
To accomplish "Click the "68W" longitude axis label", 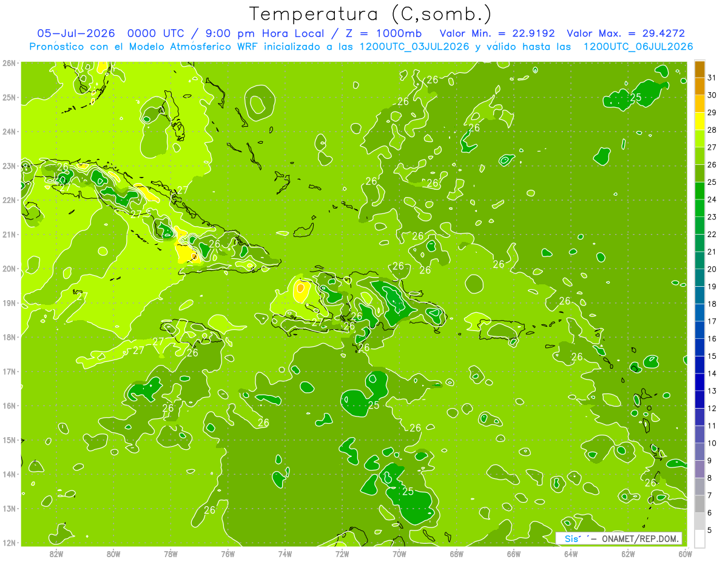I will tap(456, 554).
